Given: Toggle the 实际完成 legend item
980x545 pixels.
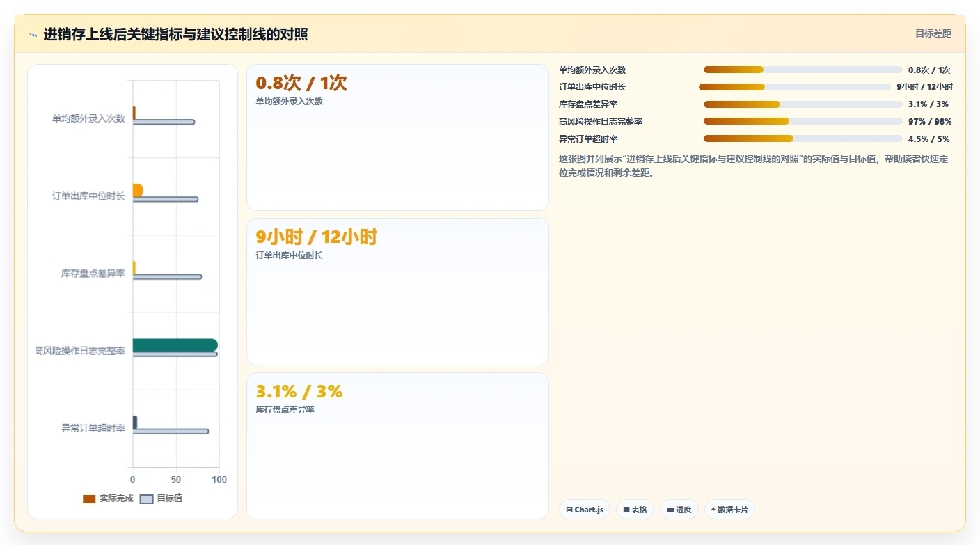Looking at the screenshot, I should pos(108,498).
